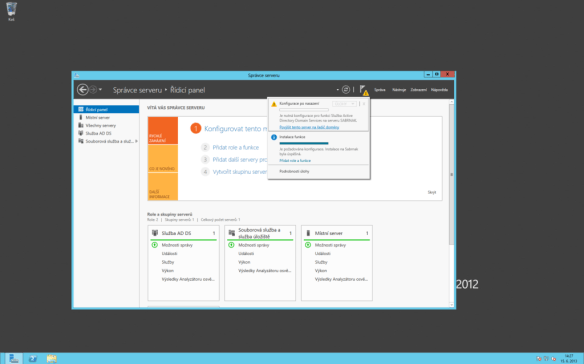
Task: Select Služba AD DS in sidebar
Action: click(106, 133)
